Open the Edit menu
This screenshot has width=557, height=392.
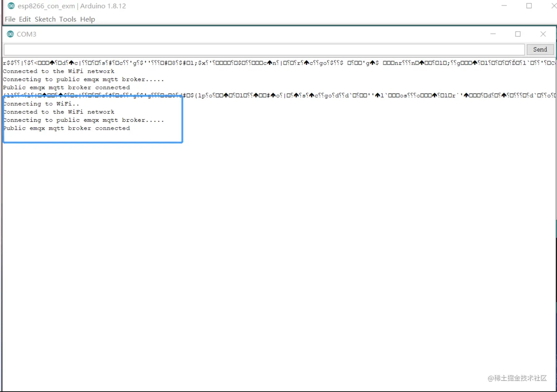pos(25,19)
